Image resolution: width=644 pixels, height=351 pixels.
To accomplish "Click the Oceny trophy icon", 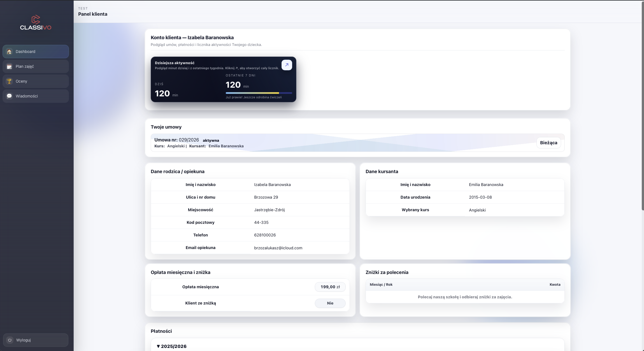I will (9, 81).
